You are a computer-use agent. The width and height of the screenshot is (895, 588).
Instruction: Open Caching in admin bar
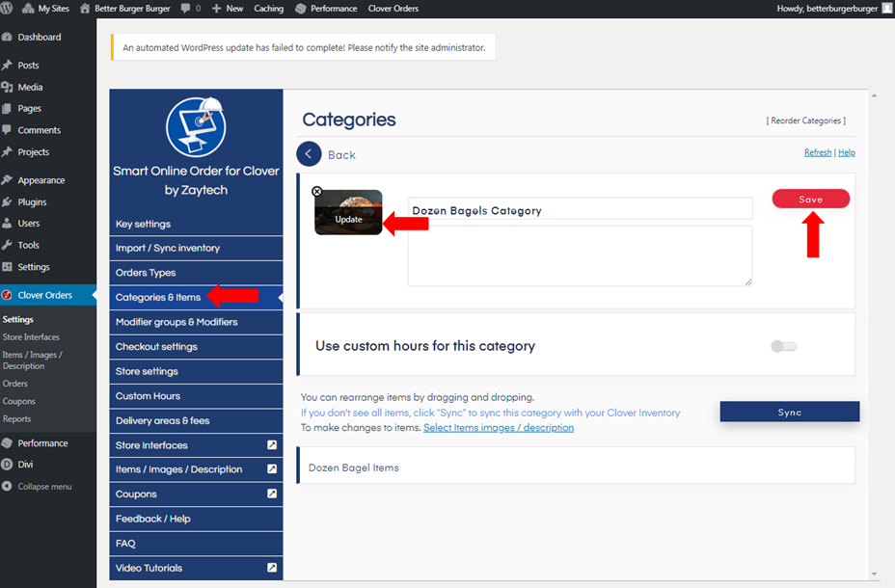click(269, 9)
